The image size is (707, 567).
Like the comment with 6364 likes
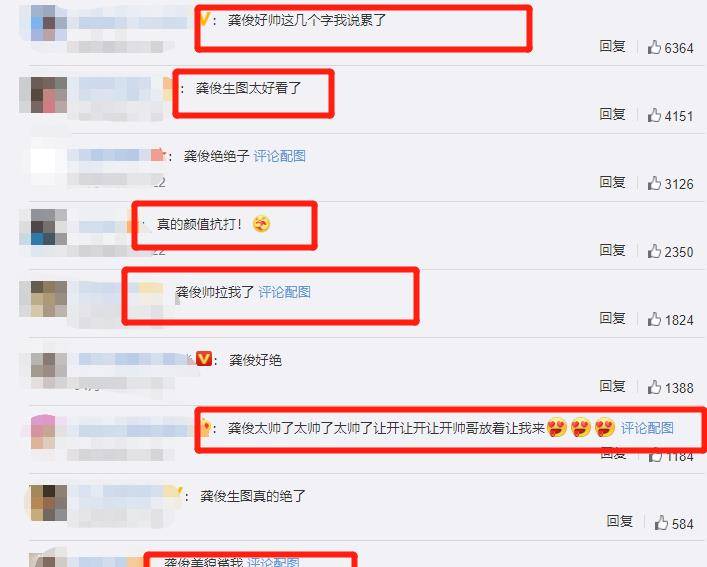(654, 47)
